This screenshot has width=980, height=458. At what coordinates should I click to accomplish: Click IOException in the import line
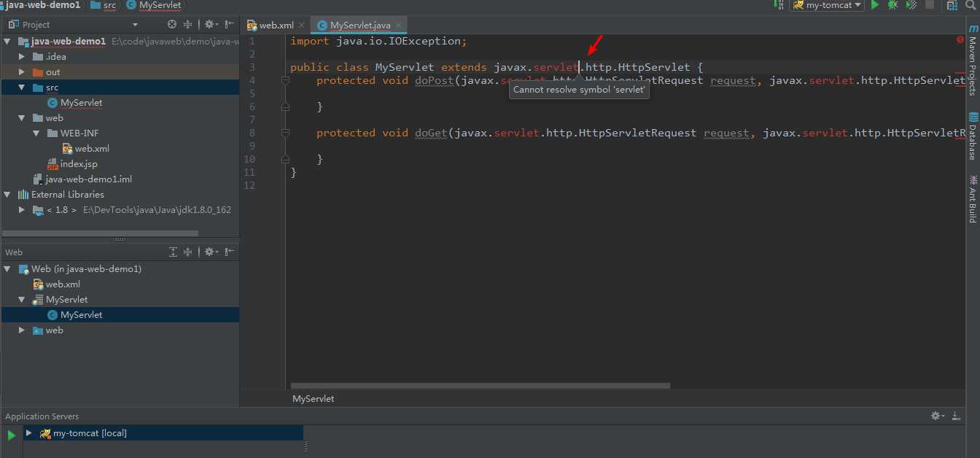424,41
